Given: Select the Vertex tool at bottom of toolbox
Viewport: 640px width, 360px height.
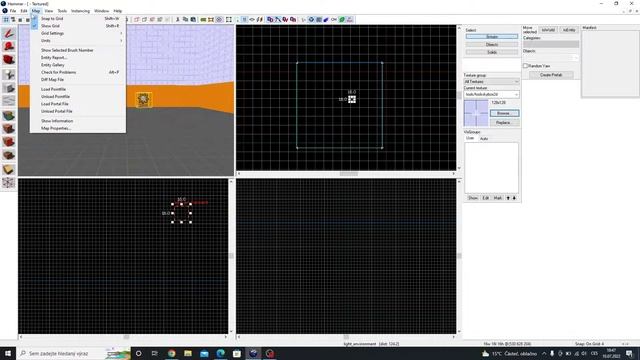Looking at the screenshot, I should [x=9, y=182].
